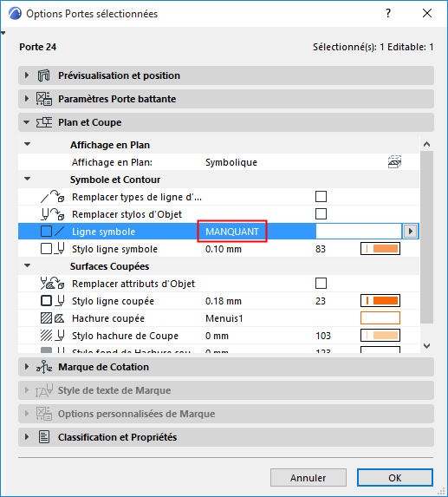
Task: Click the Annuler button
Action: pos(308,478)
